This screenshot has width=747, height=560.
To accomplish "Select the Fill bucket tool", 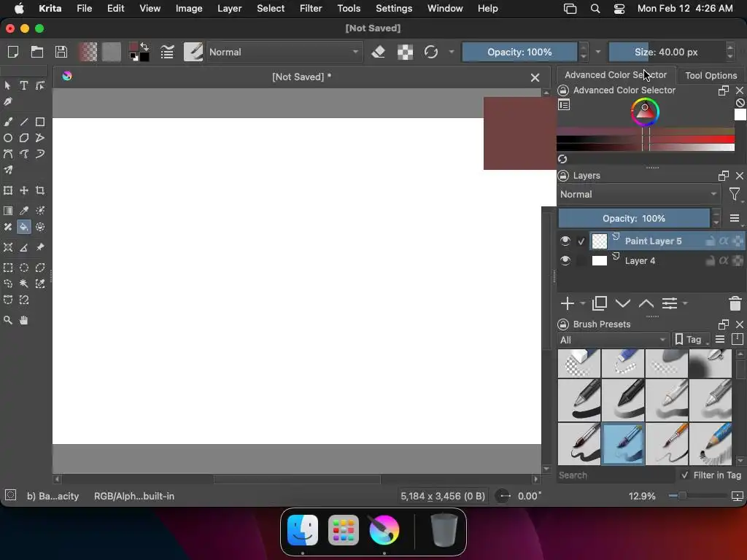I will [x=24, y=227].
